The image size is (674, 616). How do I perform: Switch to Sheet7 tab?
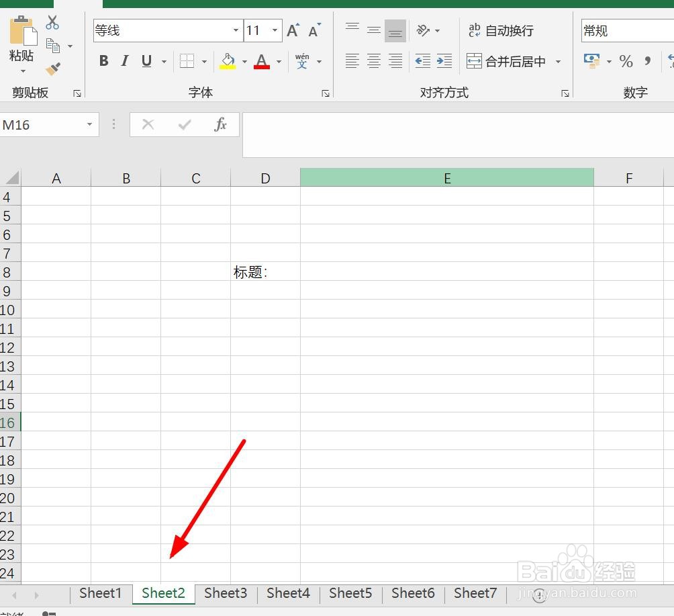pyautogui.click(x=475, y=593)
